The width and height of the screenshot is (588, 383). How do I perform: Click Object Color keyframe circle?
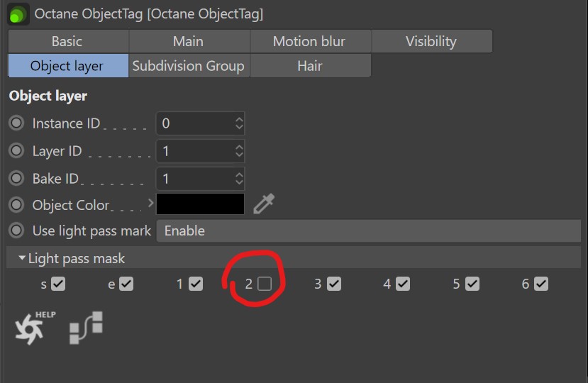tap(16, 205)
